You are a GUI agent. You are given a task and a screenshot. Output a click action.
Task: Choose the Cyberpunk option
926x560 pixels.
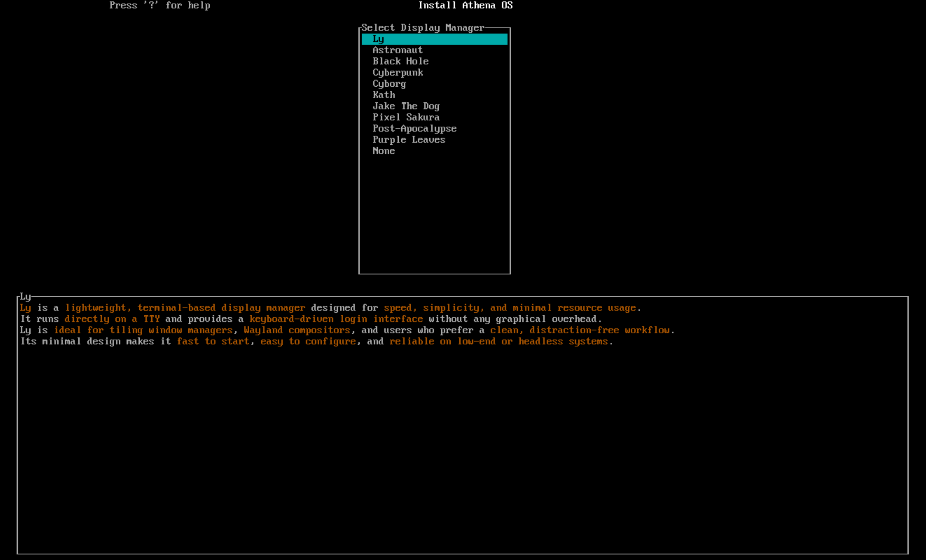coord(398,73)
